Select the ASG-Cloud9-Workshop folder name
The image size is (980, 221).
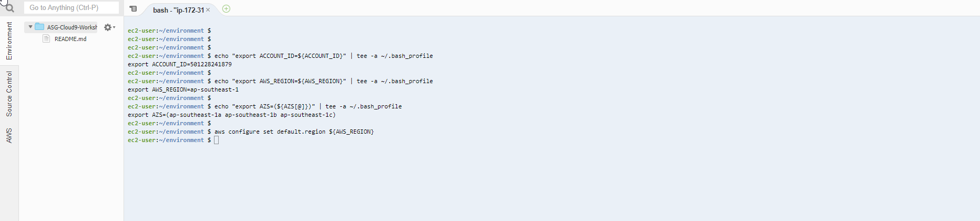coord(72,27)
